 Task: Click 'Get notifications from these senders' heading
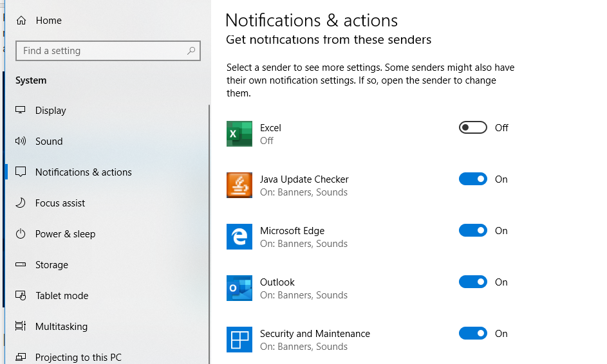[x=328, y=39]
